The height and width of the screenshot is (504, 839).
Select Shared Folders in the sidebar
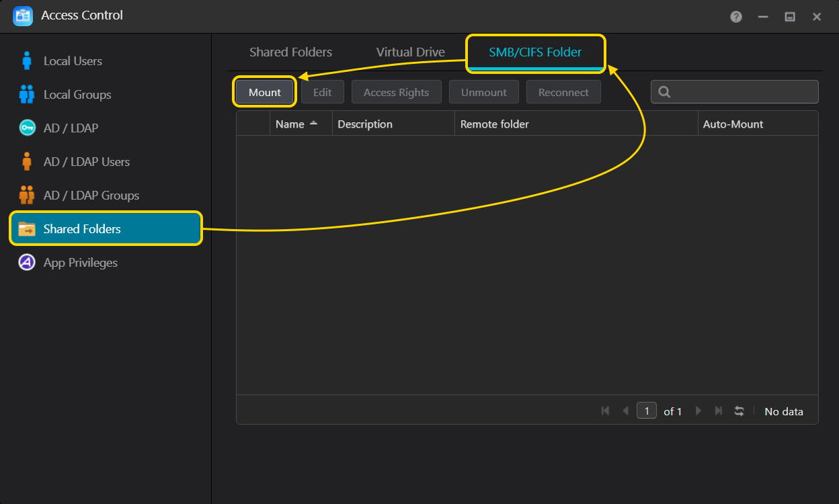(106, 229)
